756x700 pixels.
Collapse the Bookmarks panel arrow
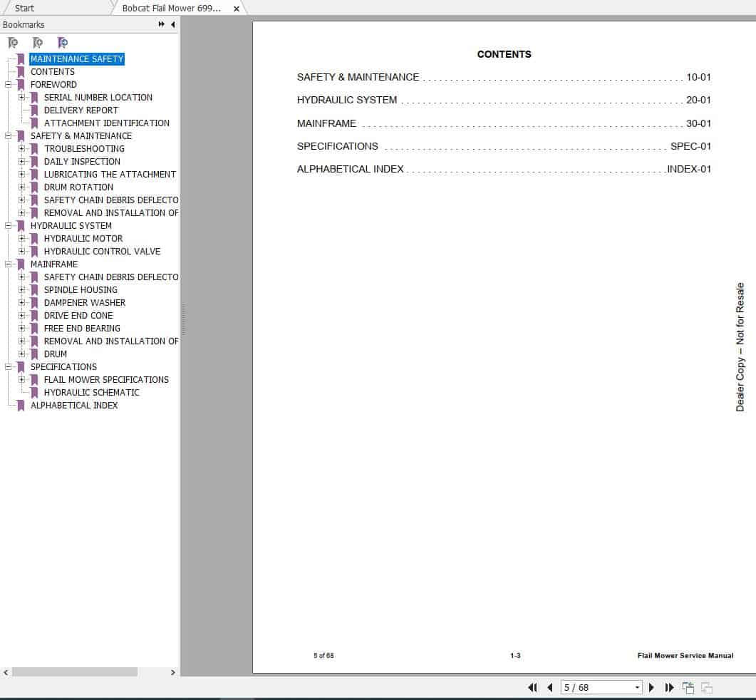[172, 24]
